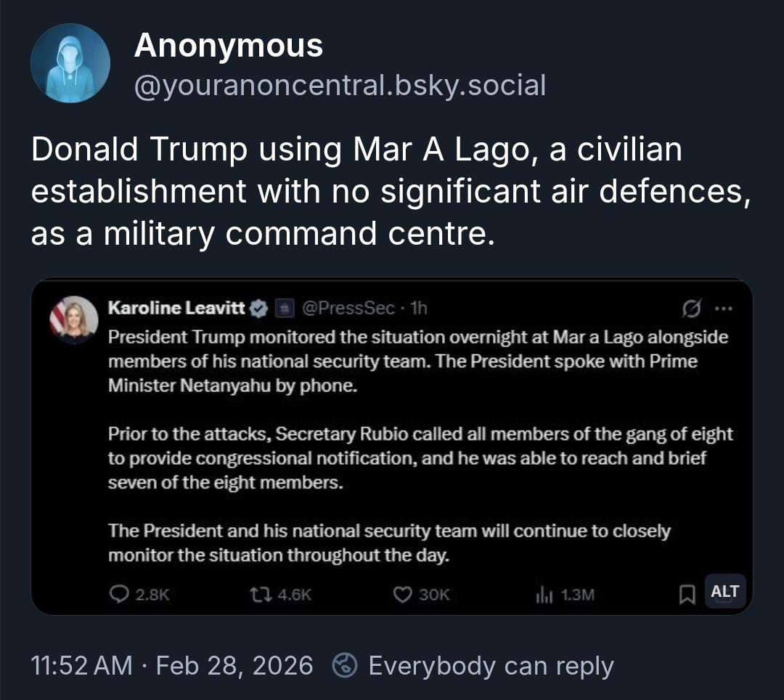Screen dimensions: 784x700
Task: Click the Anonymous profile avatar
Action: (x=70, y=63)
